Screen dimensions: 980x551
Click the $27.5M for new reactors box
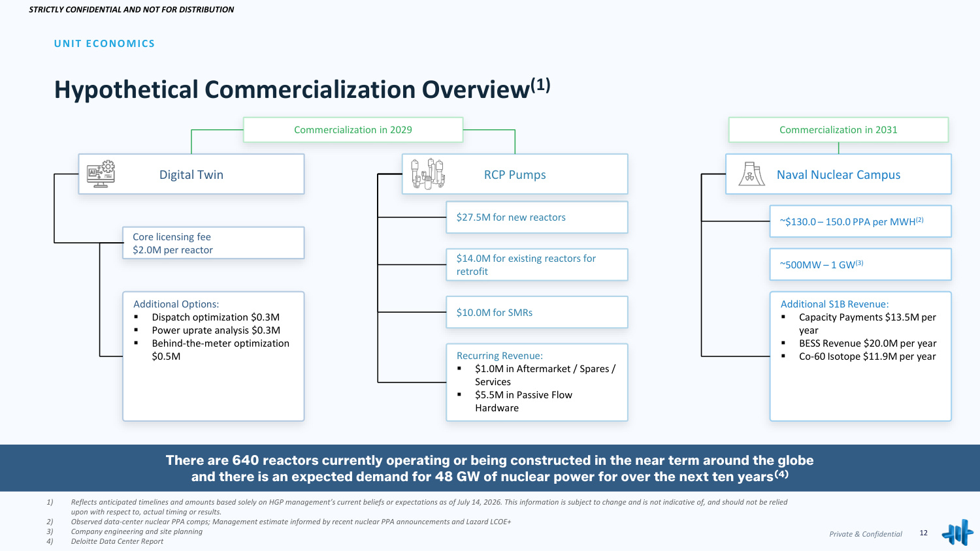point(537,217)
